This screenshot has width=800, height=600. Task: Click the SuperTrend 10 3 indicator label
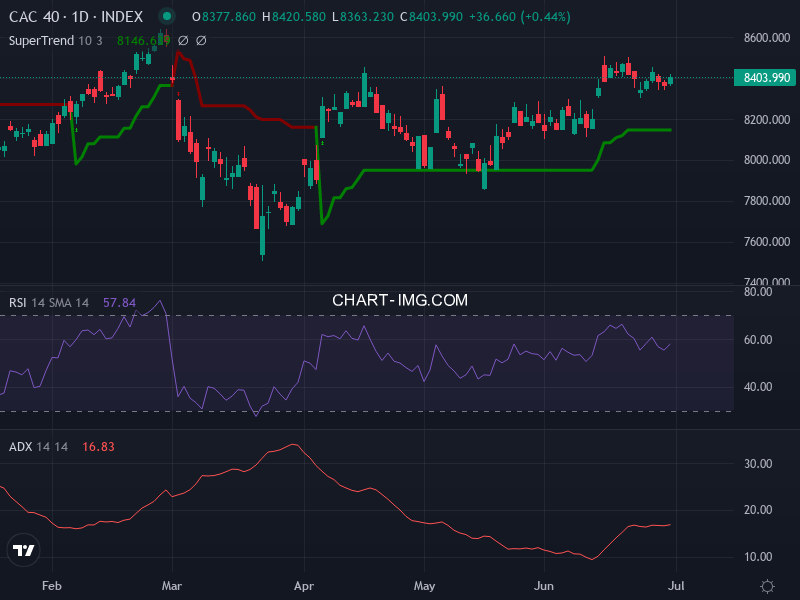[56, 40]
